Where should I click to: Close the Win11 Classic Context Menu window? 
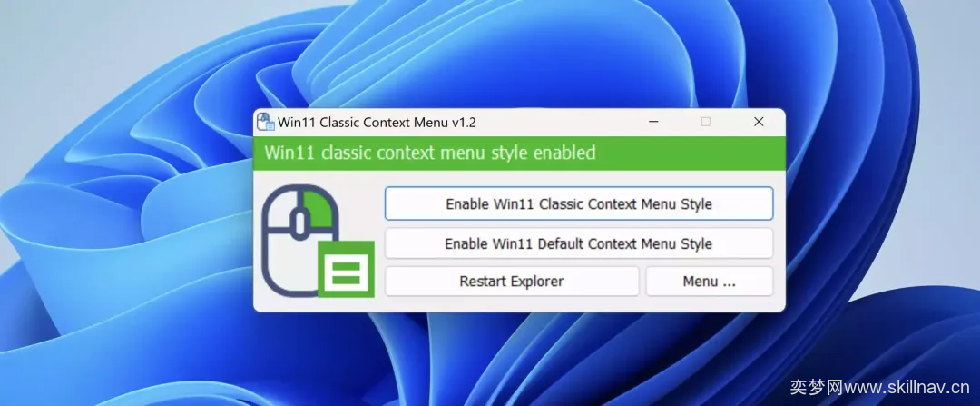click(x=759, y=122)
